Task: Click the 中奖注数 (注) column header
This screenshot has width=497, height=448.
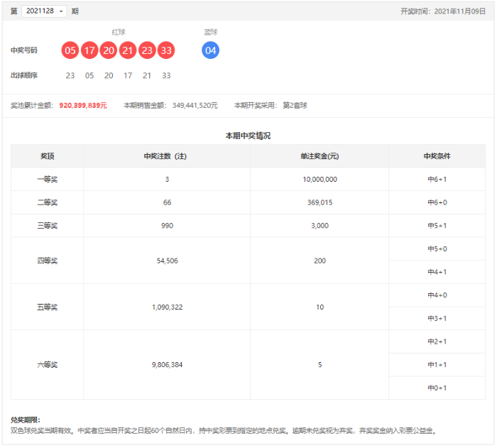Action: point(167,156)
